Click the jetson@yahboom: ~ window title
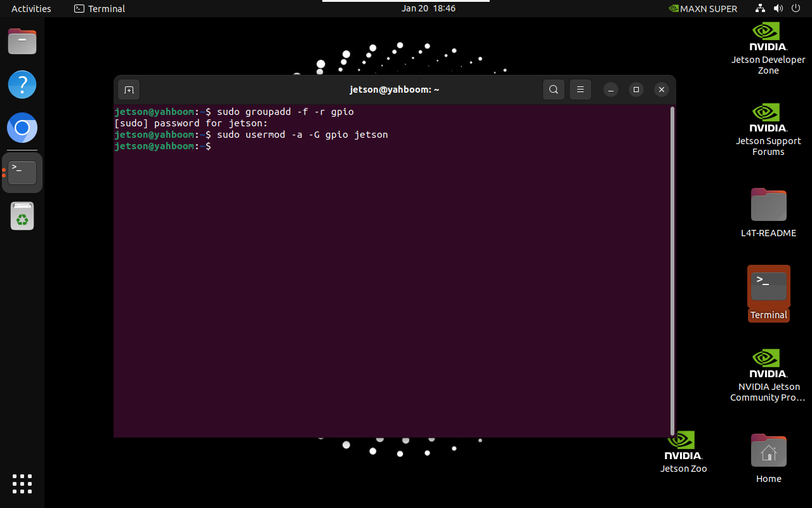The height and width of the screenshot is (508, 812). 395,90
